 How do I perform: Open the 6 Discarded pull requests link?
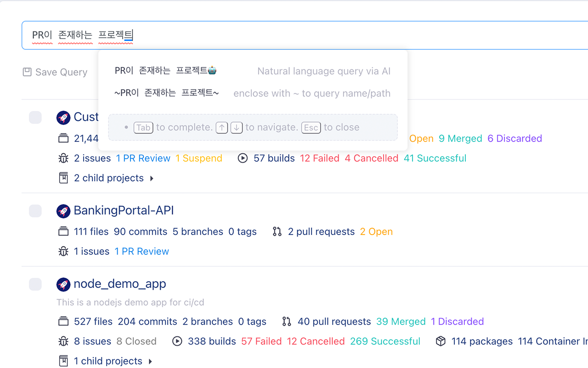pos(515,138)
